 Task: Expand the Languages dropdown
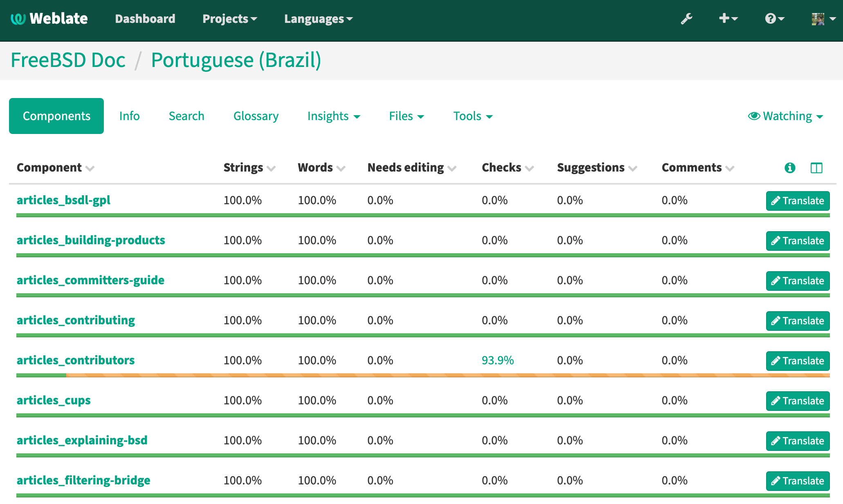[x=318, y=19]
